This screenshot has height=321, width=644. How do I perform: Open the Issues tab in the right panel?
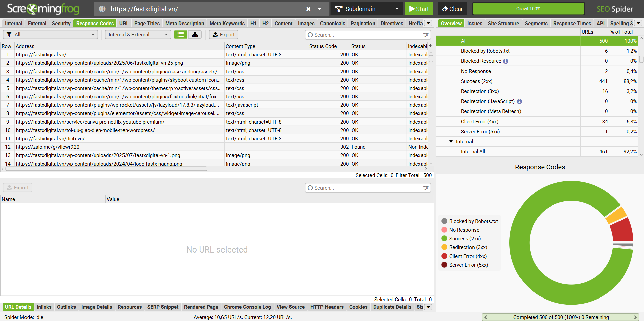tap(475, 24)
